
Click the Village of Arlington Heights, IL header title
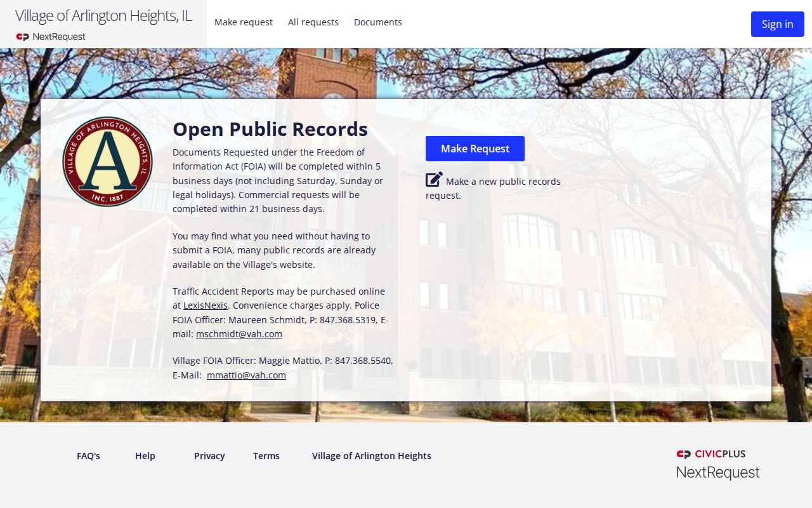click(x=103, y=16)
